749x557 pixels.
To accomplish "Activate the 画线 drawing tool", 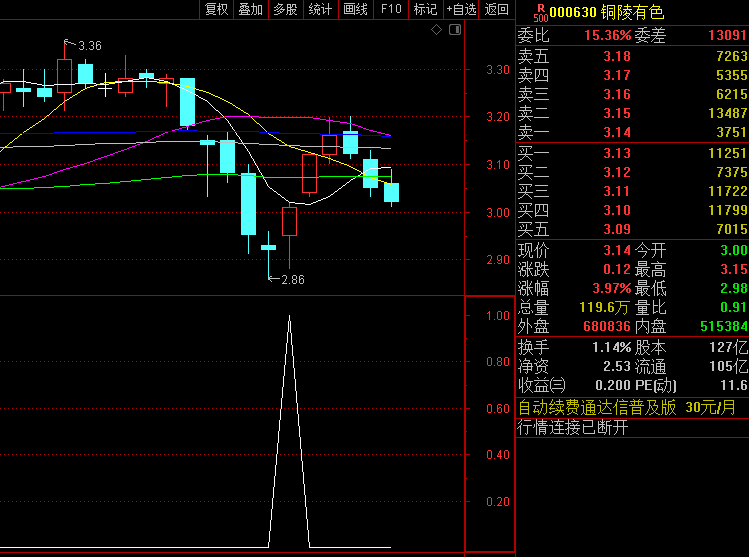I will coord(355,9).
